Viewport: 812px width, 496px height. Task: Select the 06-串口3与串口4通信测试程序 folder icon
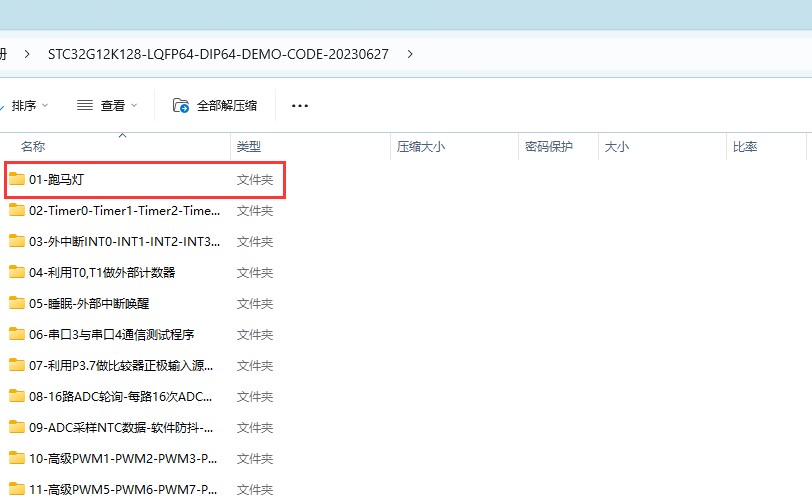pyautogui.click(x=17, y=334)
